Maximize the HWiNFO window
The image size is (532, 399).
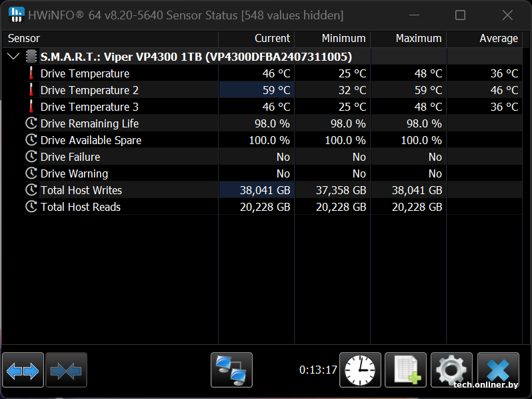click(460, 15)
